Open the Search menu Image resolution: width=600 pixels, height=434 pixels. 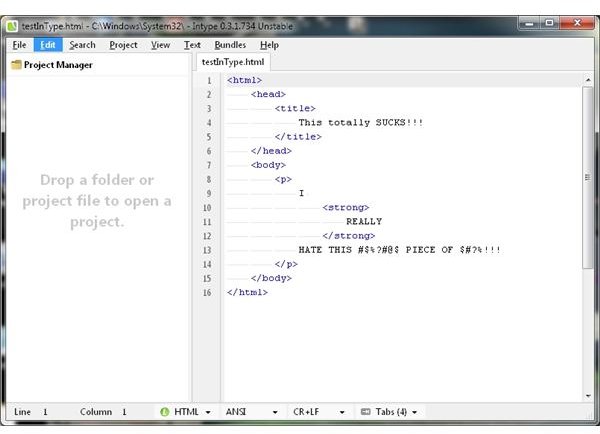coord(82,45)
